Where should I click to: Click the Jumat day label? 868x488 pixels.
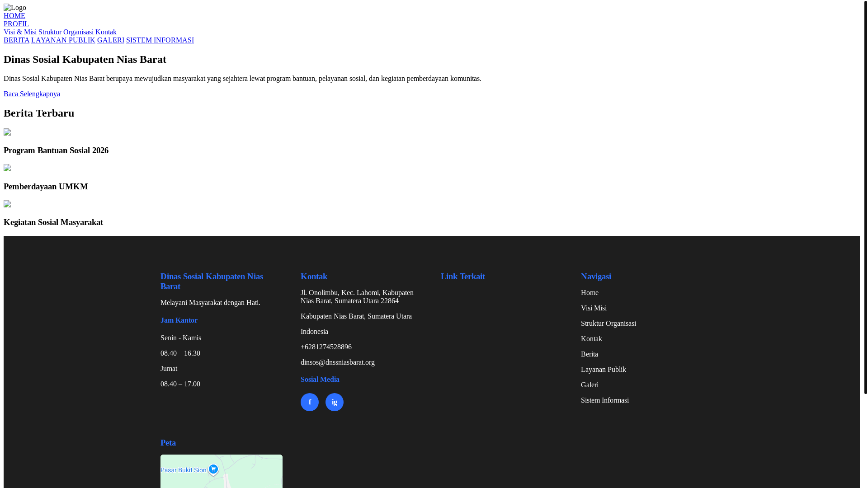pyautogui.click(x=169, y=369)
